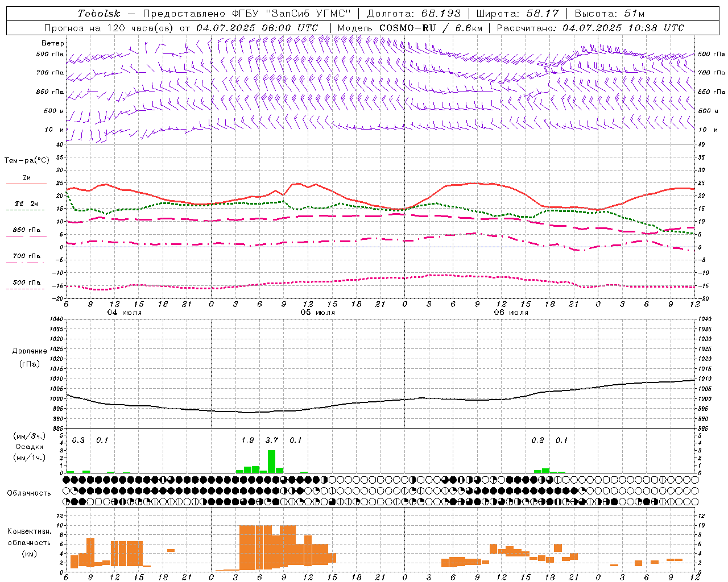Click the "Ветер" wind panel label
This screenshot has height=582, width=728.
click(53, 43)
